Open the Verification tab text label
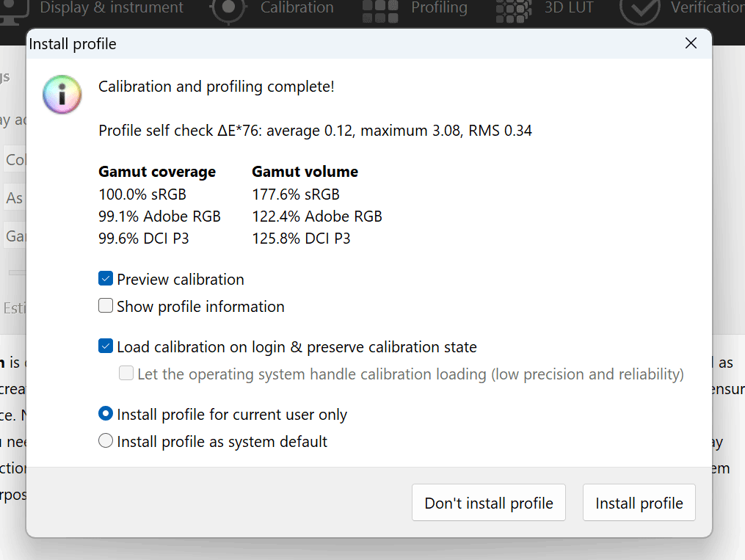This screenshot has width=745, height=560. [706, 9]
